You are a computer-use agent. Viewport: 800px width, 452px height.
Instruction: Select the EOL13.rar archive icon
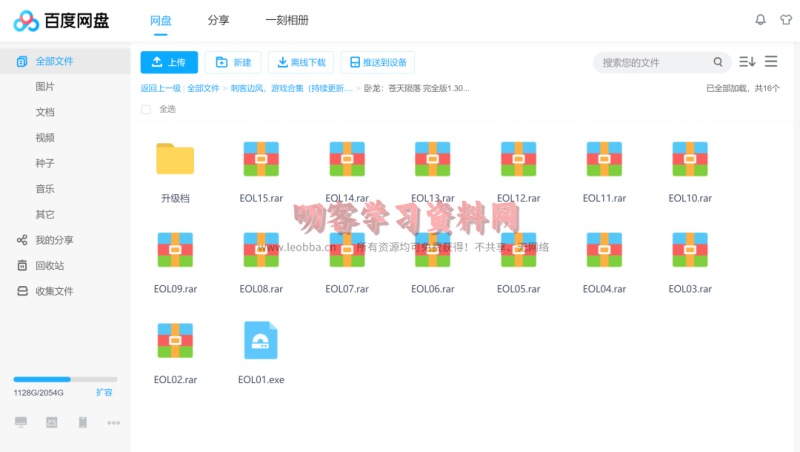433,159
